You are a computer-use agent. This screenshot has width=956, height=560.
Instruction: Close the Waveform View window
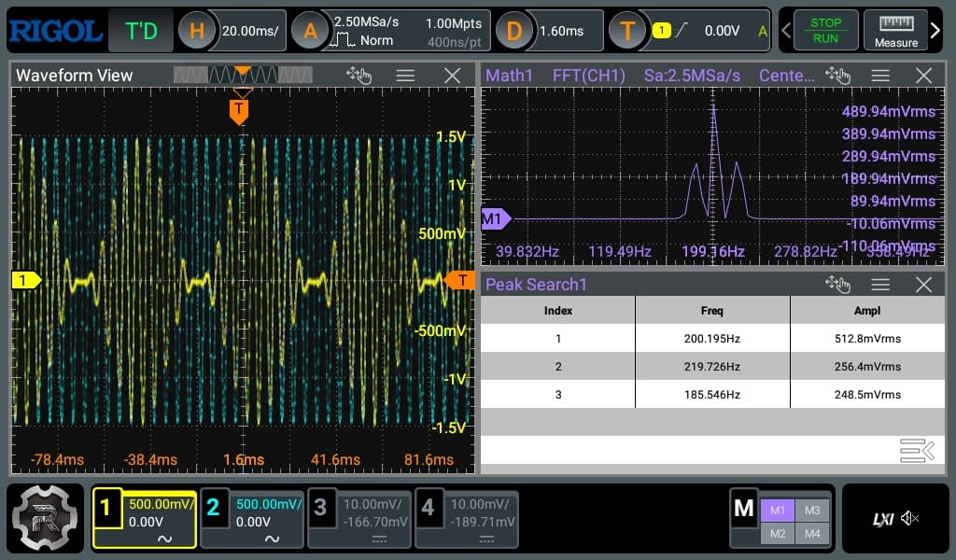click(x=453, y=76)
